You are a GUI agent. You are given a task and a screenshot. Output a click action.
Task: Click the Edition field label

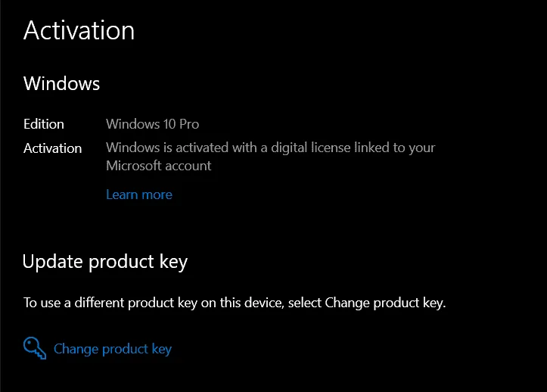(x=44, y=124)
